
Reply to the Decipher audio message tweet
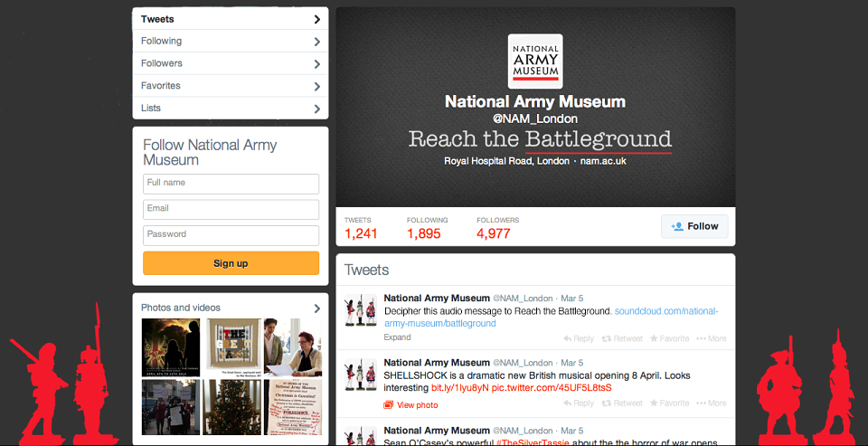click(579, 338)
